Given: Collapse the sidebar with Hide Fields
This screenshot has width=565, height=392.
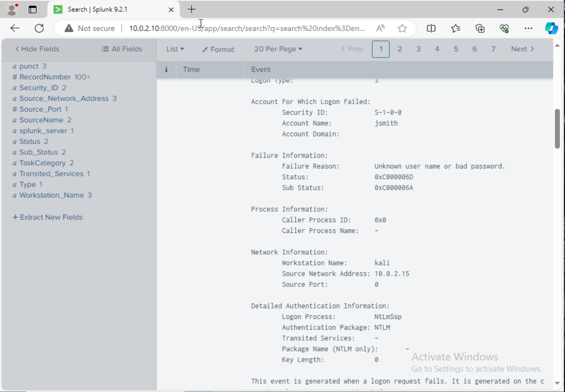Looking at the screenshot, I should pos(37,49).
